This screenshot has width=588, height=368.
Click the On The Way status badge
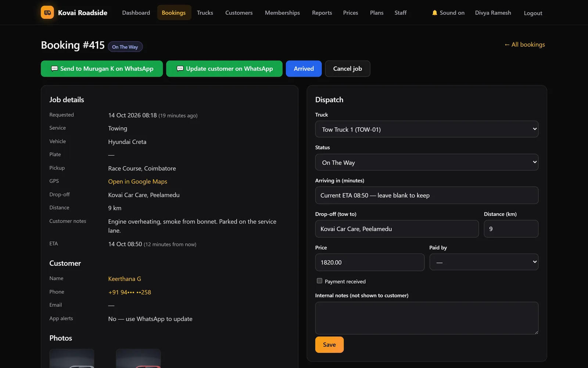[x=125, y=47]
